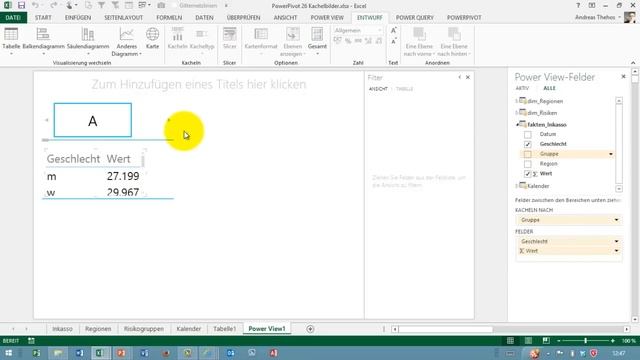The width and height of the screenshot is (640, 360).
Task: Expand the dim_Regionen table
Action: (517, 101)
